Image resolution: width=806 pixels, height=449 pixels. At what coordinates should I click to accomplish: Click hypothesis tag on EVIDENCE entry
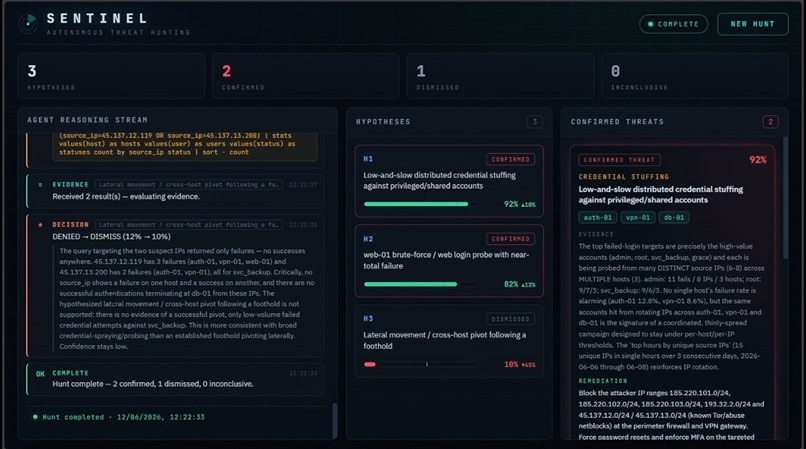188,185
